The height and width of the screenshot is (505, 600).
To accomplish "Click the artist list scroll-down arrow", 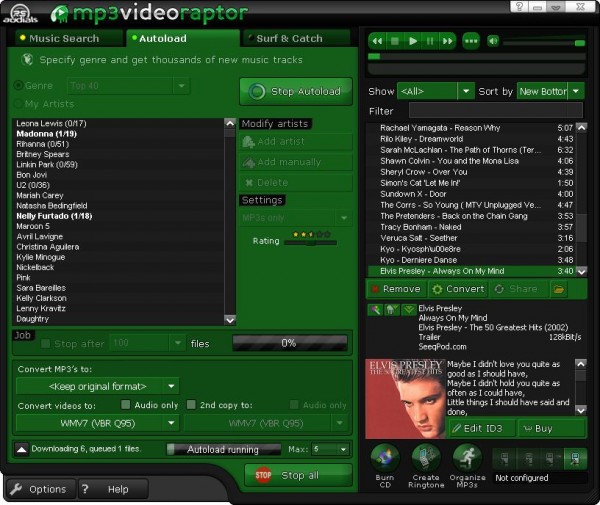I will point(230,320).
